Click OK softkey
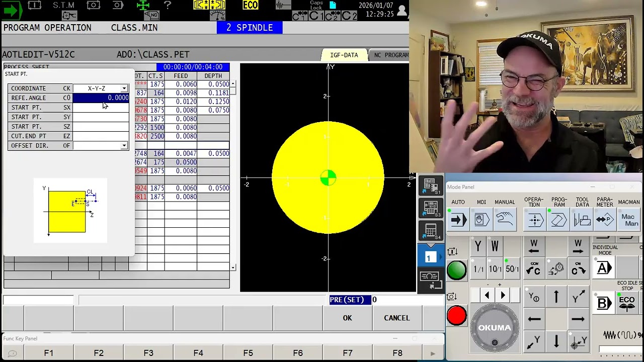The height and width of the screenshot is (362, 644). tap(348, 318)
